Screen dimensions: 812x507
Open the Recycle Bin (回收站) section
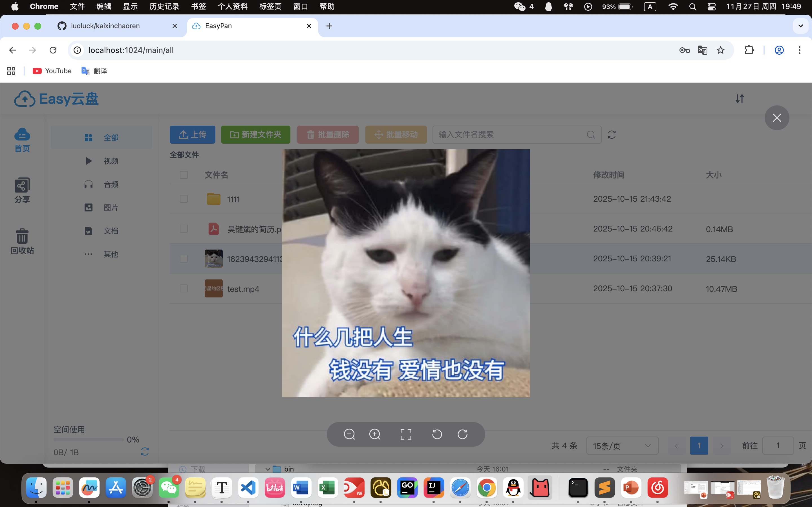click(22, 241)
